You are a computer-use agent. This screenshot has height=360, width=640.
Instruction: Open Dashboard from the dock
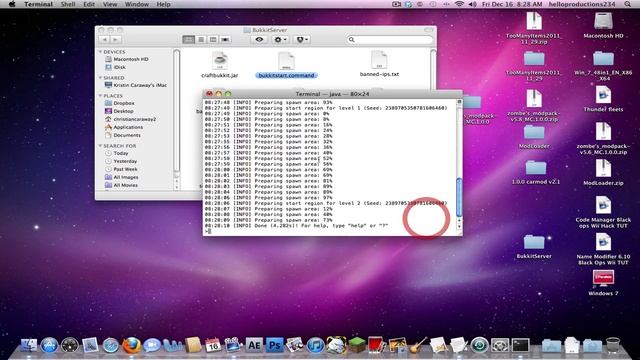(x=69, y=345)
